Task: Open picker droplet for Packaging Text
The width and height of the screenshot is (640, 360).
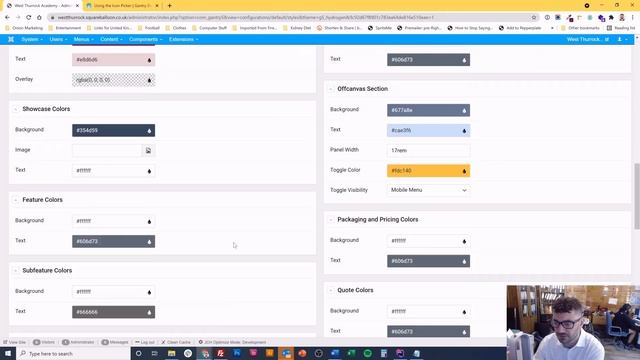Action: [464, 261]
